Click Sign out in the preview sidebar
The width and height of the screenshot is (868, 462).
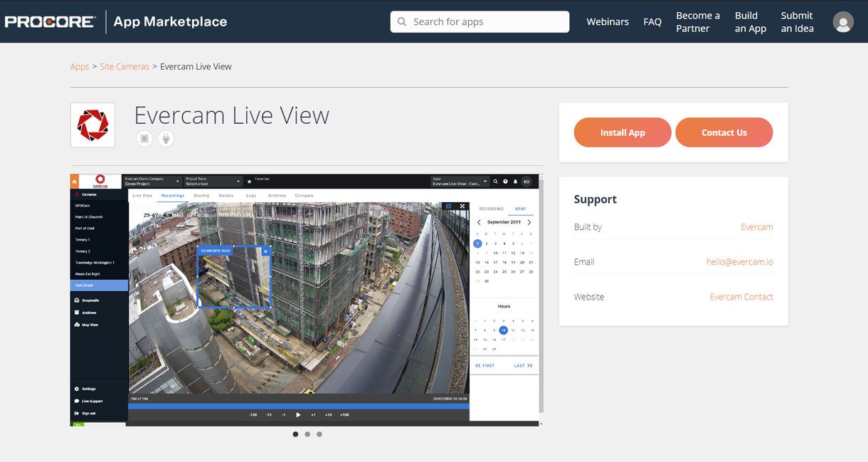coord(84,413)
